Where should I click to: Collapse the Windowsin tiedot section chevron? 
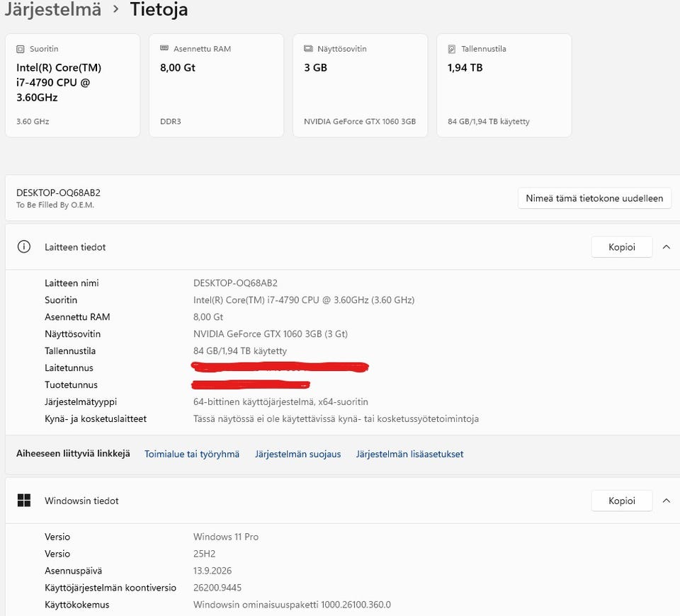pos(667,501)
